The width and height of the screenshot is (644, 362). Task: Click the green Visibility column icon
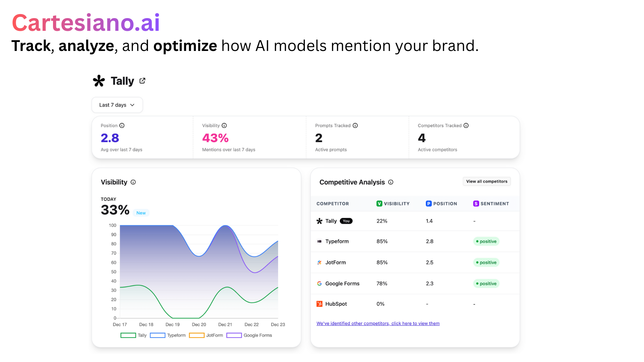click(379, 203)
